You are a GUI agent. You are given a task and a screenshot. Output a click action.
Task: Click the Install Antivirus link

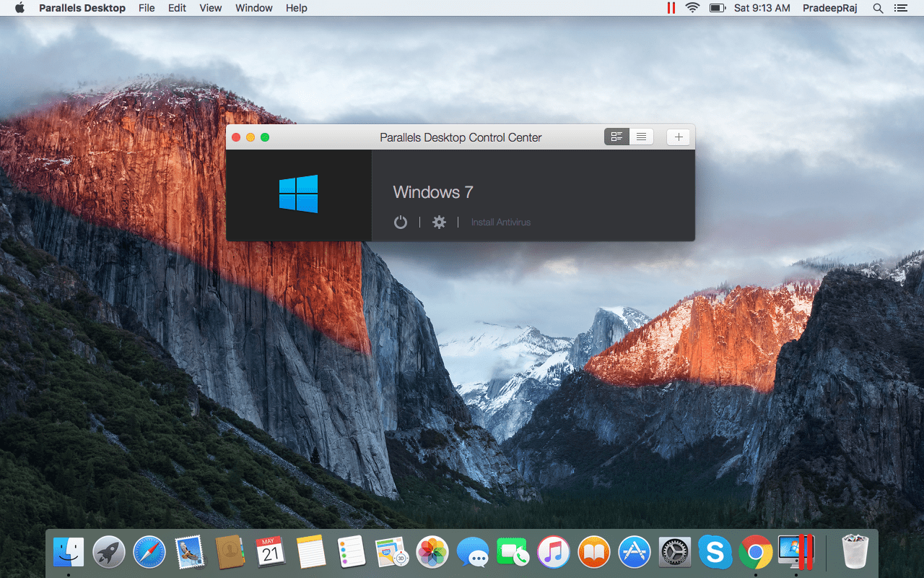tap(501, 223)
